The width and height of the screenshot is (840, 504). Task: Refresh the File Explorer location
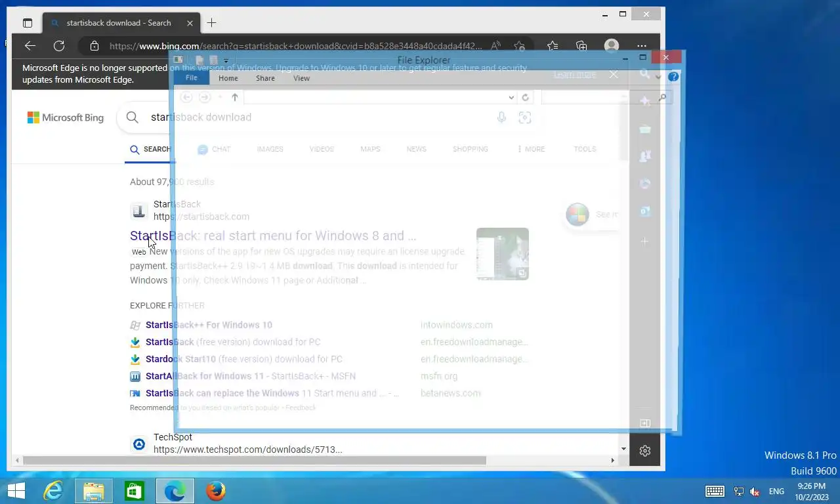[525, 97]
